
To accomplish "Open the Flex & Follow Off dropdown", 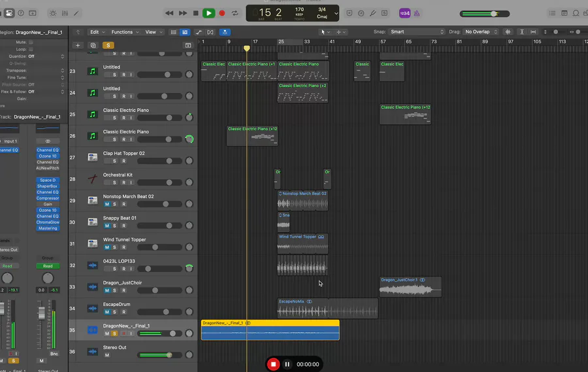I will tap(46, 92).
